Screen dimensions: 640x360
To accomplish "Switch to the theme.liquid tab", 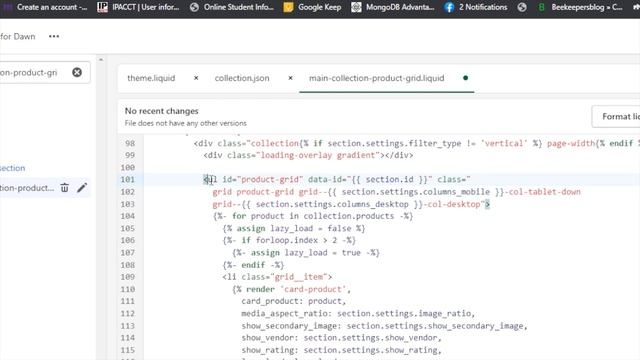I will [151, 78].
